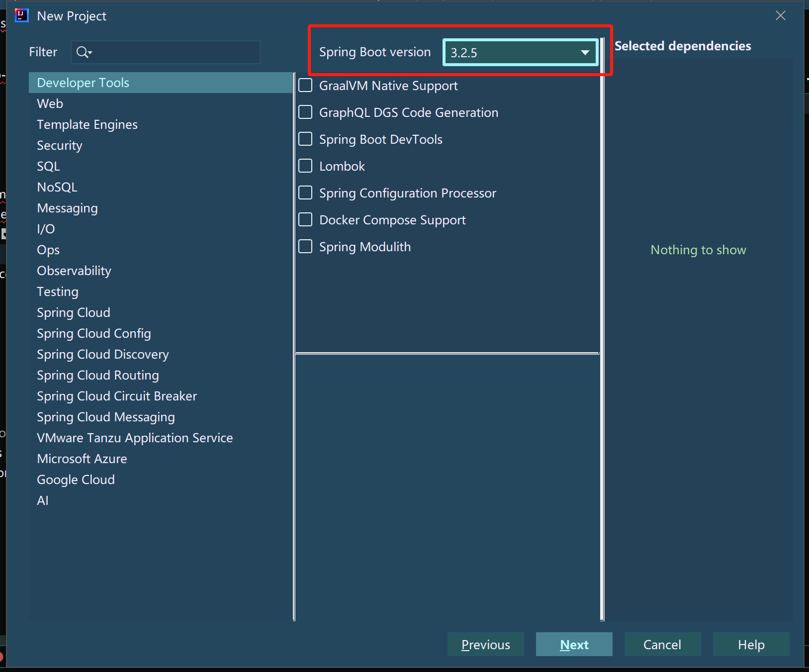Toggle the Spring Modulith checkbox
This screenshot has width=809, height=672.
click(x=305, y=246)
